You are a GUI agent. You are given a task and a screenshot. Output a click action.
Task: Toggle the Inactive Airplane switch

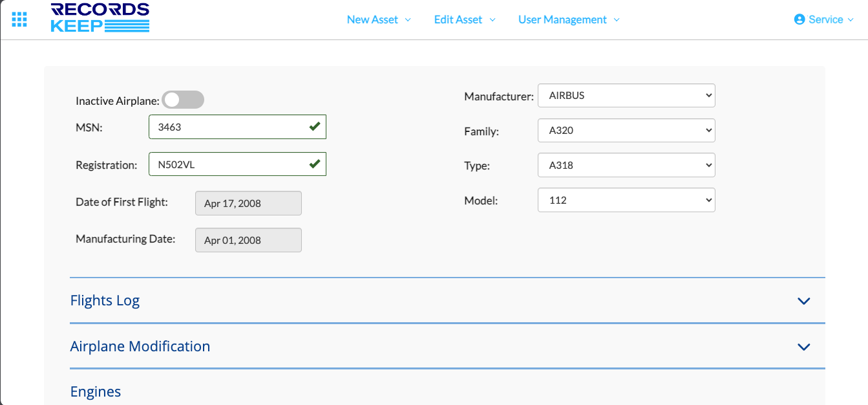pos(183,100)
